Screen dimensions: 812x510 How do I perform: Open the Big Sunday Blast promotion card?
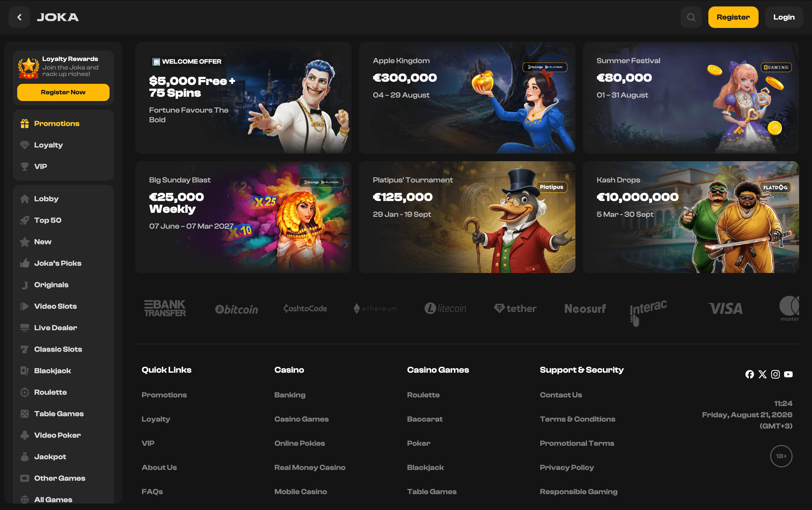click(x=243, y=217)
